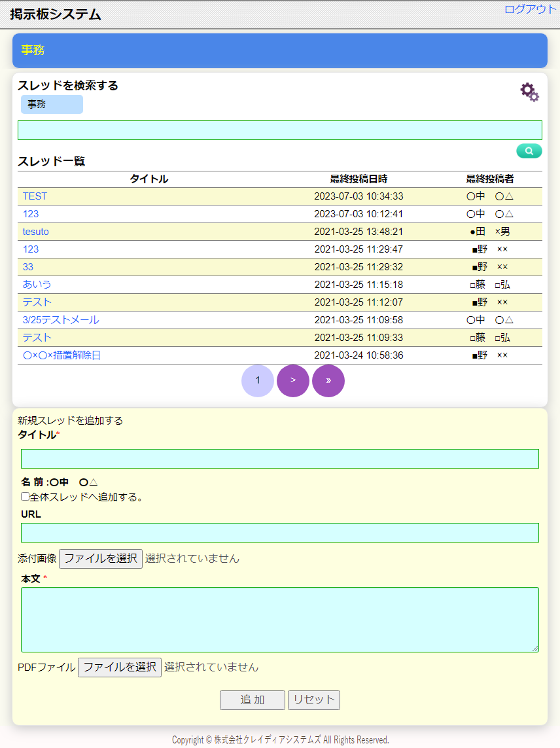Check the 全体スレッドへ追加する checkbox

click(x=26, y=497)
